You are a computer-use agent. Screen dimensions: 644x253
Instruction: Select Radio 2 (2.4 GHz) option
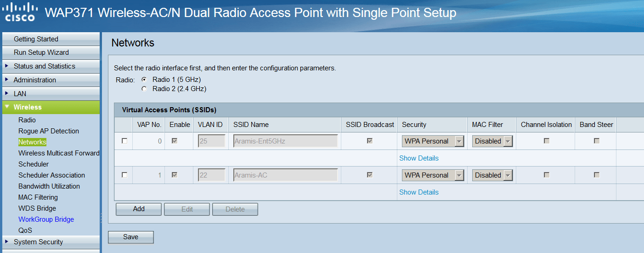click(x=144, y=89)
